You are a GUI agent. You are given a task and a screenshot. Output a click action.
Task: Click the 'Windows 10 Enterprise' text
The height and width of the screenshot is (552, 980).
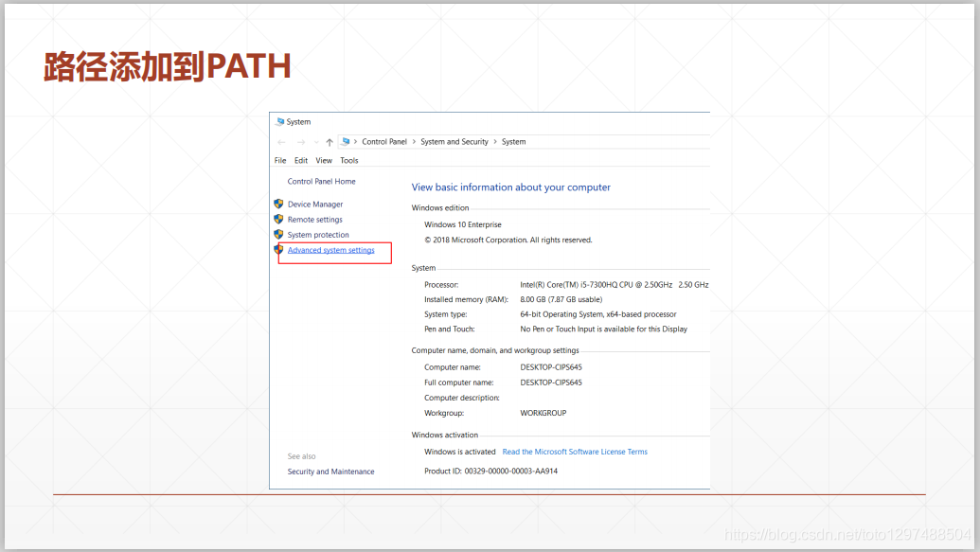point(462,225)
